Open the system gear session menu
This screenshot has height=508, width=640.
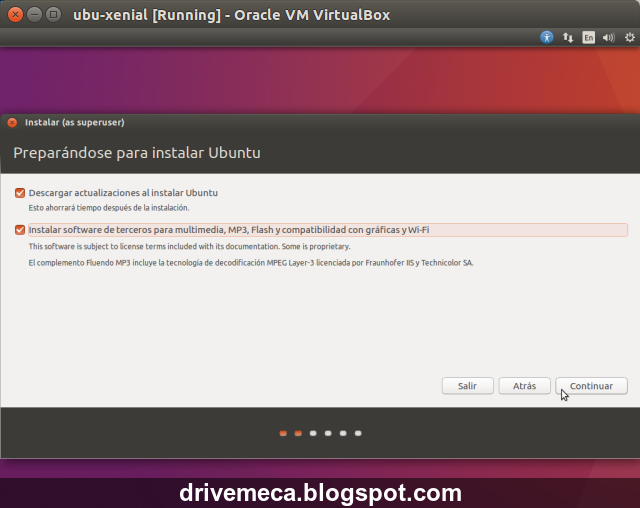pyautogui.click(x=630, y=38)
